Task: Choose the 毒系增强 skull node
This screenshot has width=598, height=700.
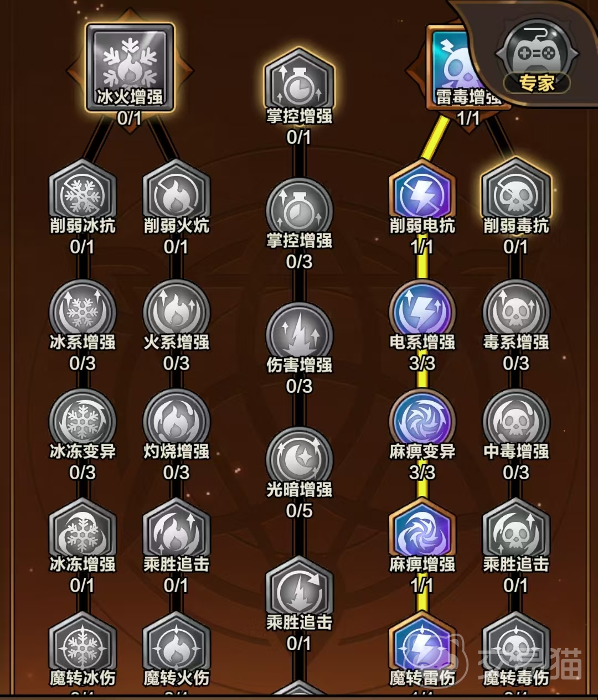Action: coord(516,312)
